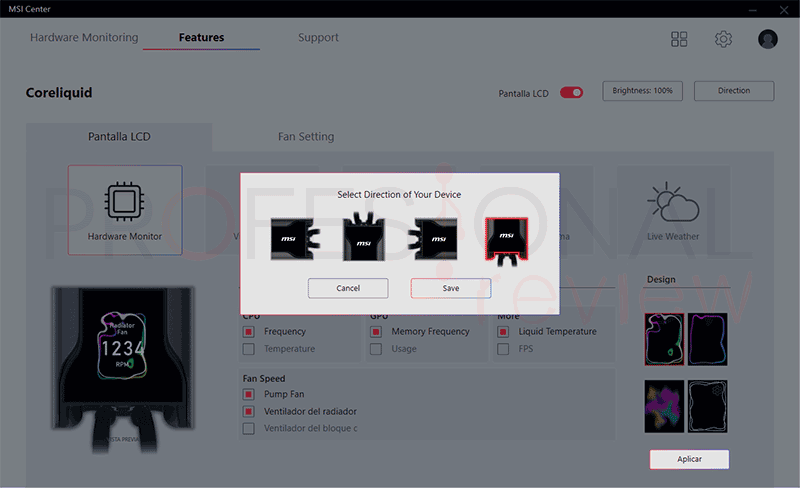
Task: Switch to Features tab
Action: point(201,37)
